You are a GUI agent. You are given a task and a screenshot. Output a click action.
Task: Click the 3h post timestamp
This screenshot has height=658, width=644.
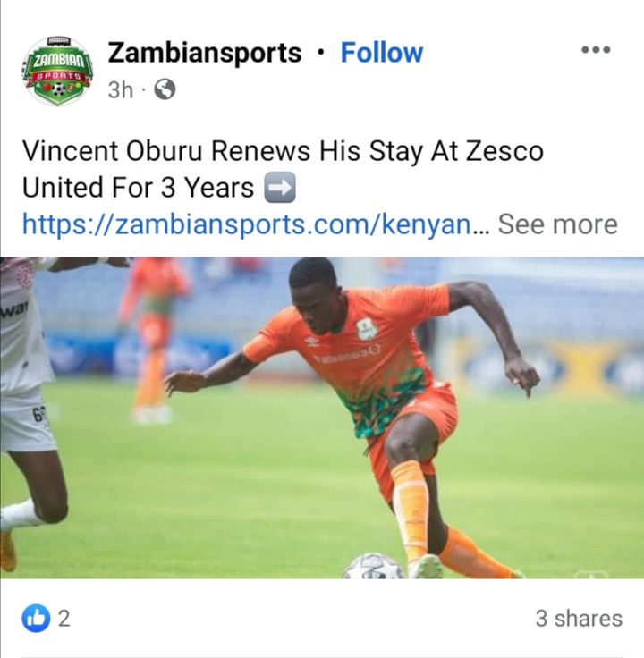click(x=120, y=89)
